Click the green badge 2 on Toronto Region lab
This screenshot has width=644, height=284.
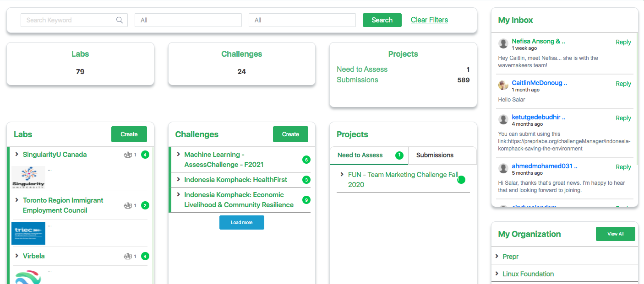point(145,205)
